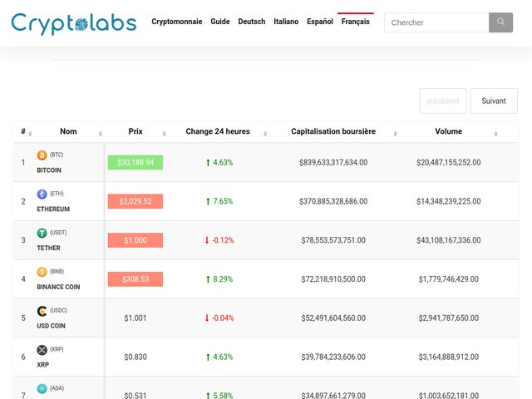Sort by Change 24 heures column
The image size is (532, 399).
[x=217, y=131]
